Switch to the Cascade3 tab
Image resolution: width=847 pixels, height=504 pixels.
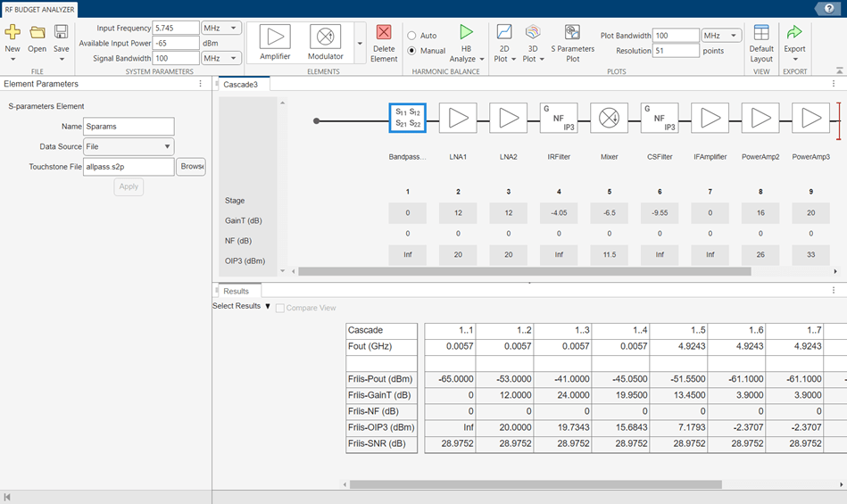240,84
